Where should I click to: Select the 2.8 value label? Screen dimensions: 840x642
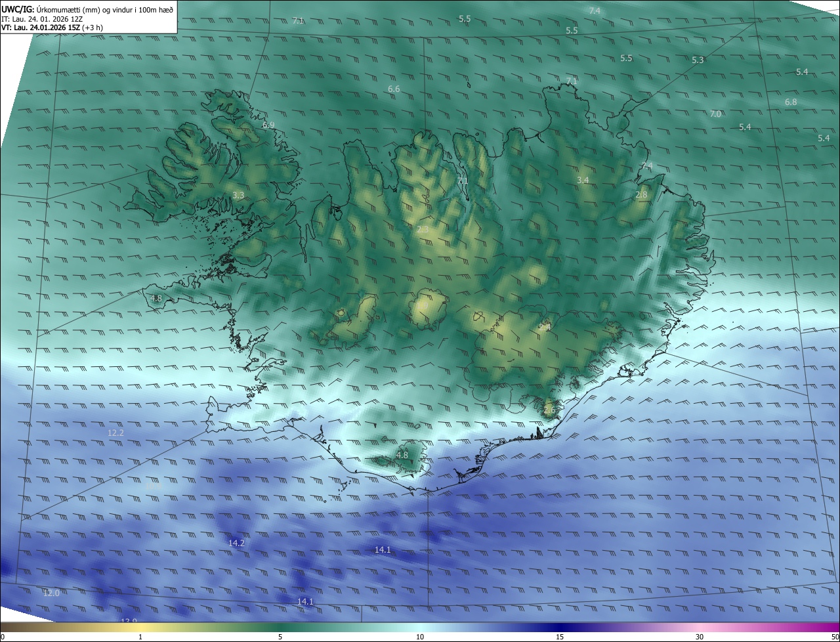641,195
